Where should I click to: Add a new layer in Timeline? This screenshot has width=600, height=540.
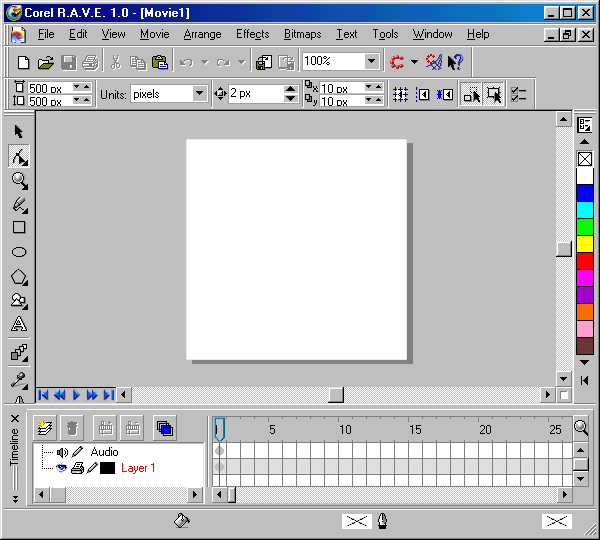[x=45, y=428]
